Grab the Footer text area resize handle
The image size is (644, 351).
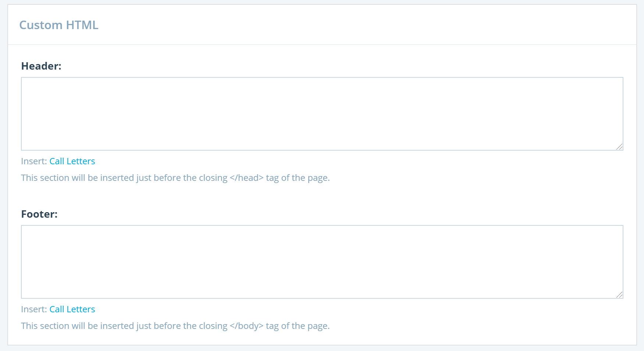(619, 295)
